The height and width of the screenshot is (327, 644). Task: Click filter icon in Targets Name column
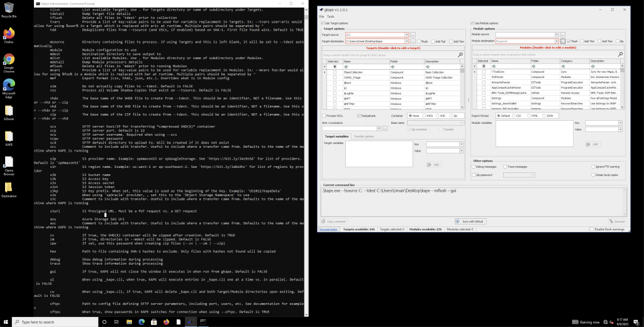(x=345, y=67)
